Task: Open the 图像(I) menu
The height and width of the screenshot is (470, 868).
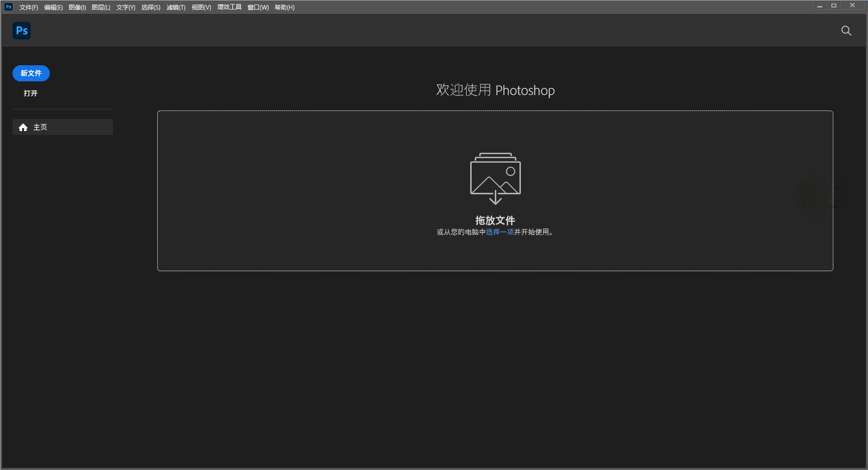Action: tap(77, 7)
